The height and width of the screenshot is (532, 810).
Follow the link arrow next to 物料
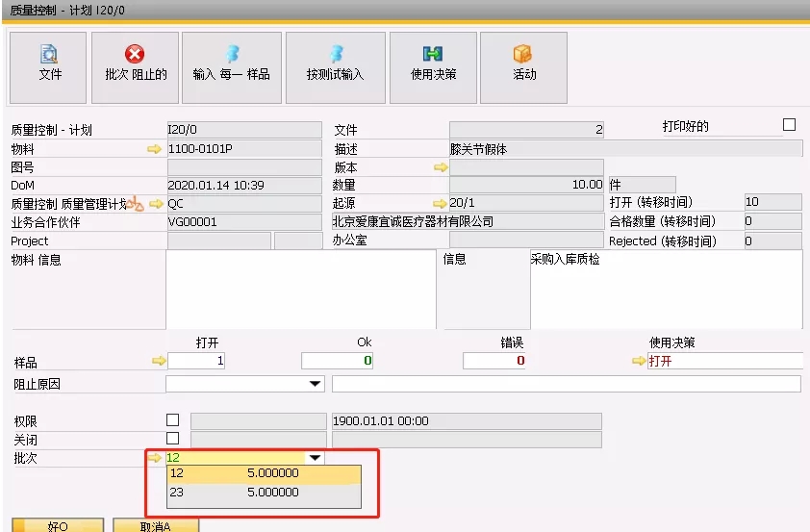154,149
